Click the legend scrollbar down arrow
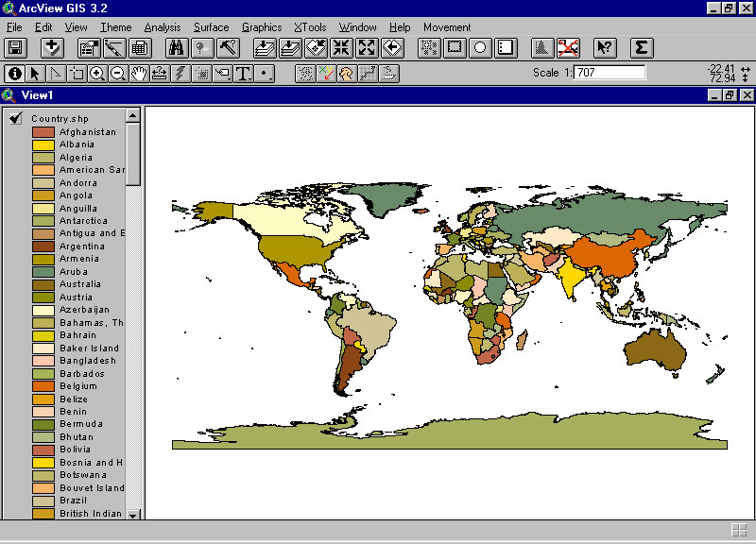The width and height of the screenshot is (756, 544). [x=132, y=514]
